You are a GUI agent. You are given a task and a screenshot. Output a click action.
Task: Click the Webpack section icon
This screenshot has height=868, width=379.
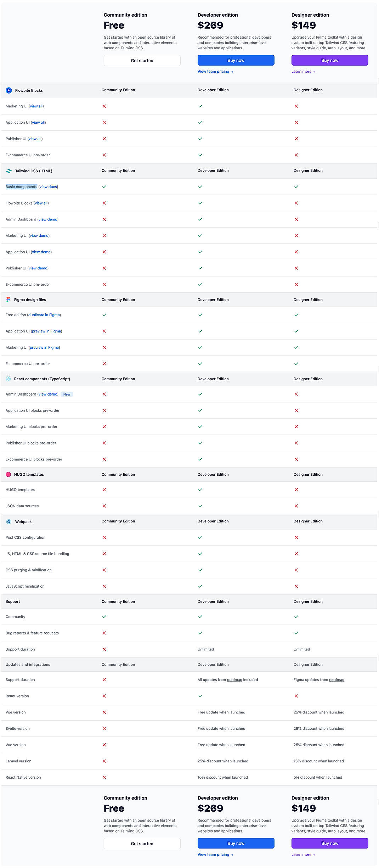tap(8, 521)
